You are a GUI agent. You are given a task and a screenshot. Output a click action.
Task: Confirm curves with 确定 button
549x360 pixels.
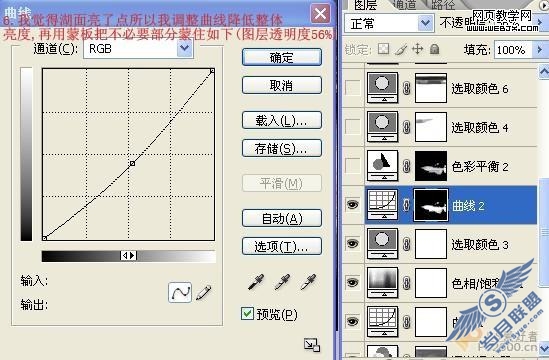(282, 57)
